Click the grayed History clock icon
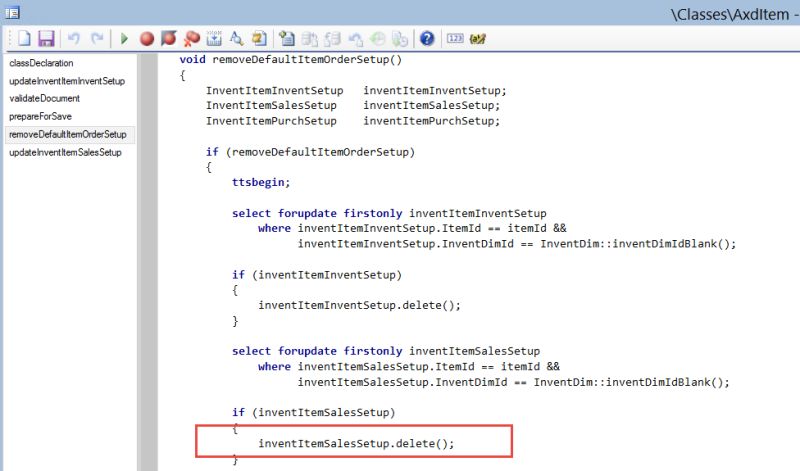Image resolution: width=800 pixels, height=471 pixels. tap(378, 39)
